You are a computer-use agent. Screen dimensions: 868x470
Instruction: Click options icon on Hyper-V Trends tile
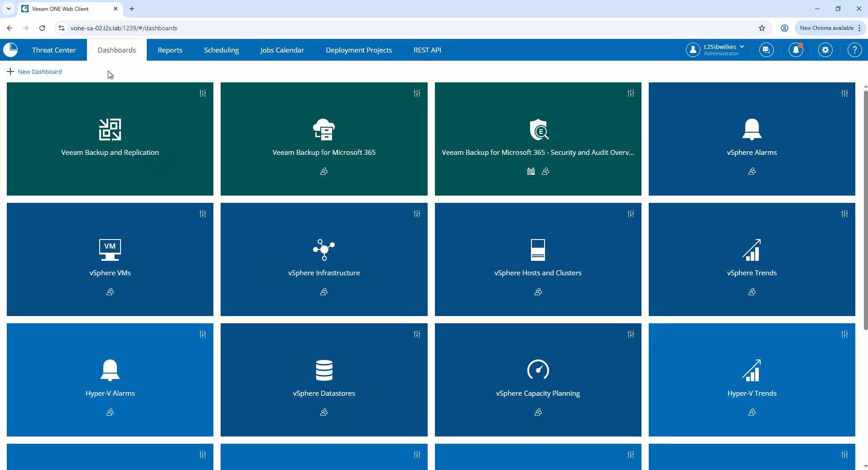(x=845, y=334)
